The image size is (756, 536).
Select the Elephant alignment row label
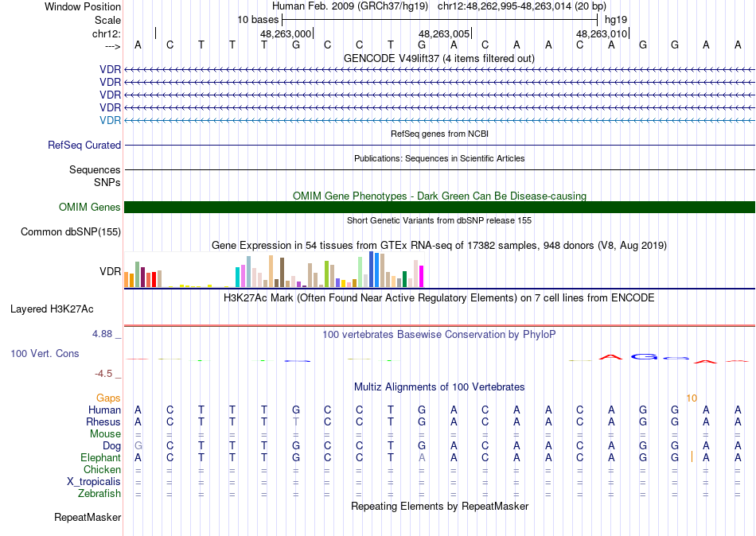(101, 457)
